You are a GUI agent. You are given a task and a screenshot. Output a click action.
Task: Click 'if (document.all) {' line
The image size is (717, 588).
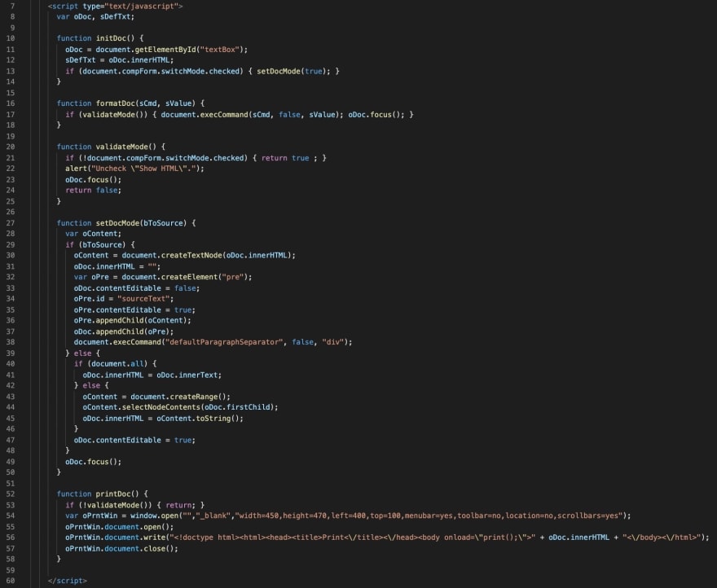tap(115, 364)
